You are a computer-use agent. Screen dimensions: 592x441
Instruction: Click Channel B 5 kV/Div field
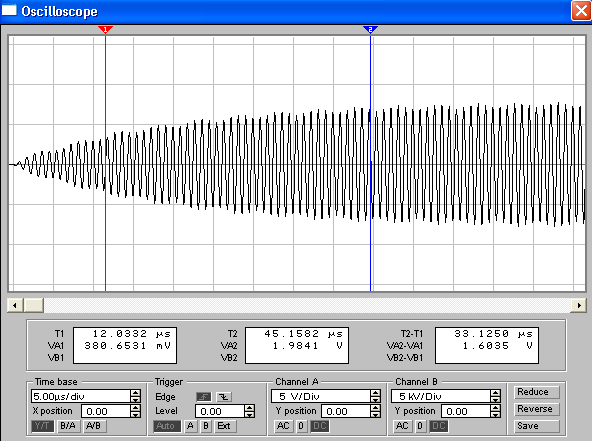pos(441,396)
